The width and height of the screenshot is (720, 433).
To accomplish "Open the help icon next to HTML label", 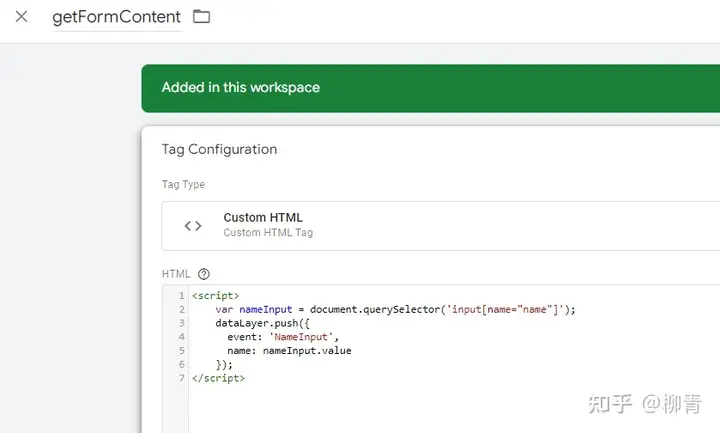I will (x=204, y=274).
